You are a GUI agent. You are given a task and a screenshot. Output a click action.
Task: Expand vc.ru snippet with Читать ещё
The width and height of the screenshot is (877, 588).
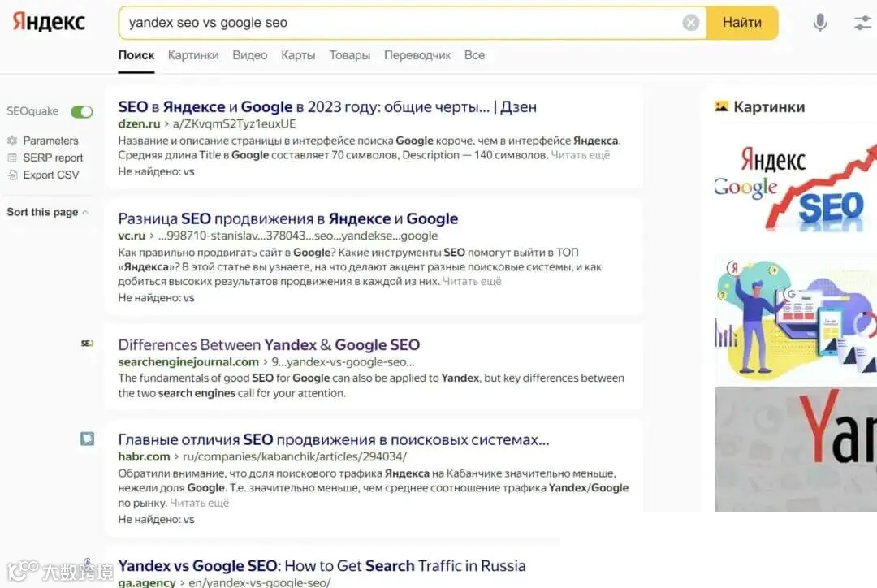click(472, 282)
